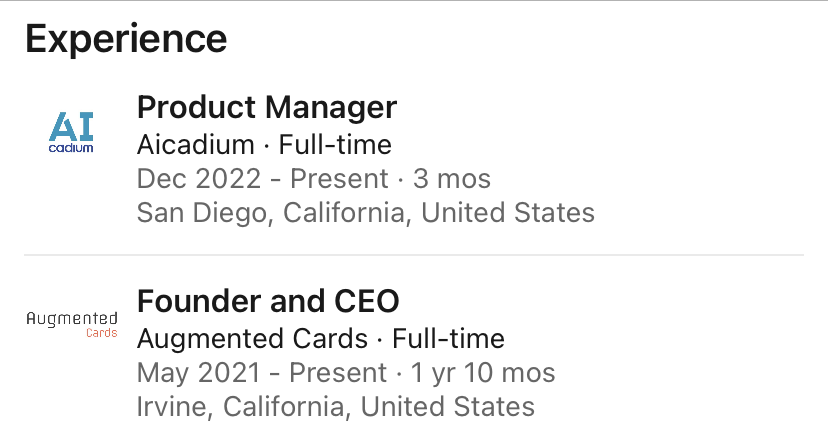Click the May 2021 - Present date range

click(x=262, y=373)
